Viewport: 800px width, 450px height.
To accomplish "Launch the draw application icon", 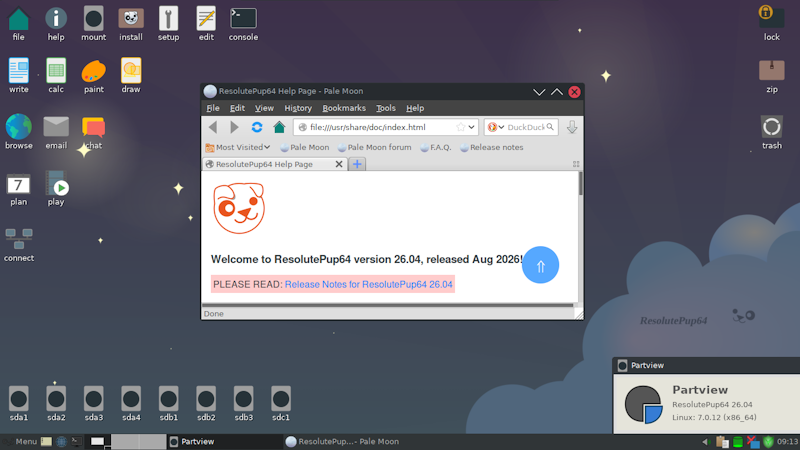I will click(131, 70).
